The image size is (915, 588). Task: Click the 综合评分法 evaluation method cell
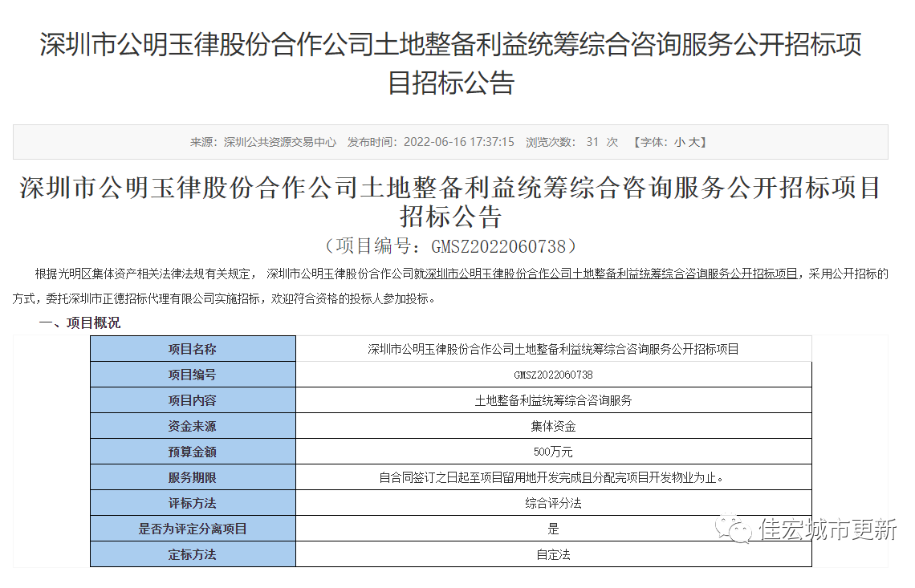pos(553,503)
